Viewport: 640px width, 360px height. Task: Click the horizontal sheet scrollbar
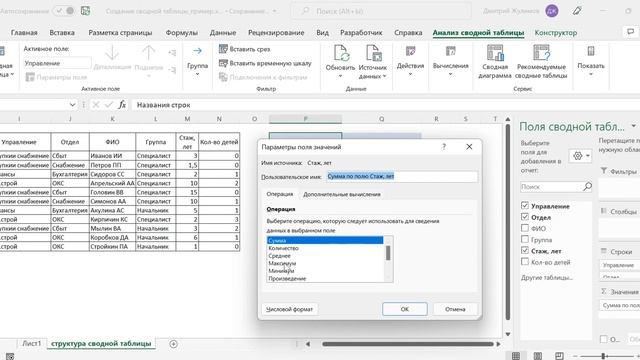(x=407, y=344)
